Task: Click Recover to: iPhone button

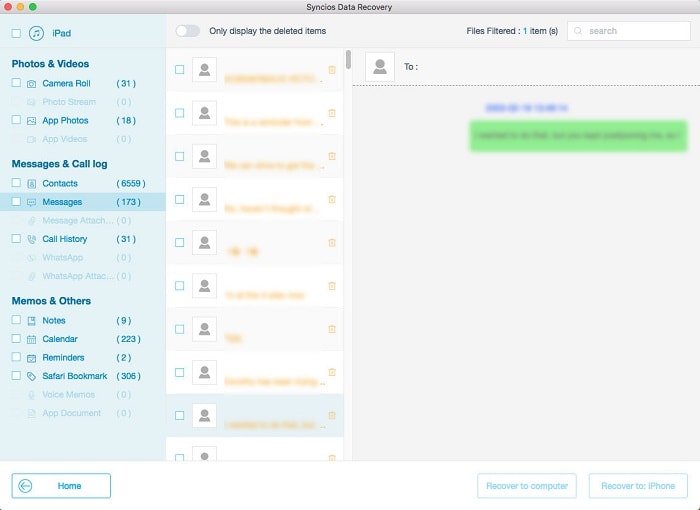Action: (x=638, y=486)
